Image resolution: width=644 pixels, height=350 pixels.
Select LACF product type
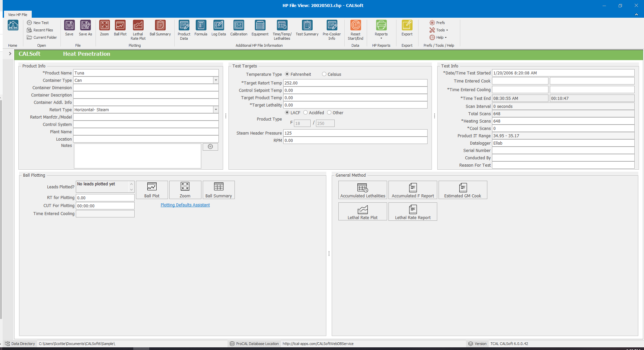click(x=287, y=113)
